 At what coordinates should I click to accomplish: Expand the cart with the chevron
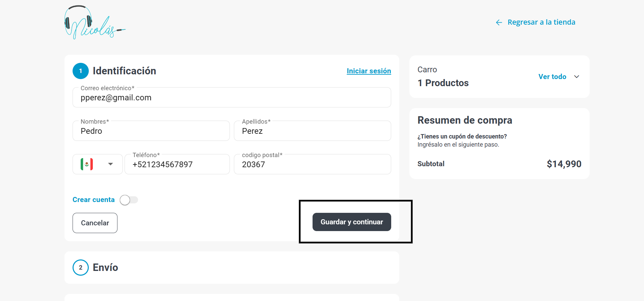pos(576,77)
